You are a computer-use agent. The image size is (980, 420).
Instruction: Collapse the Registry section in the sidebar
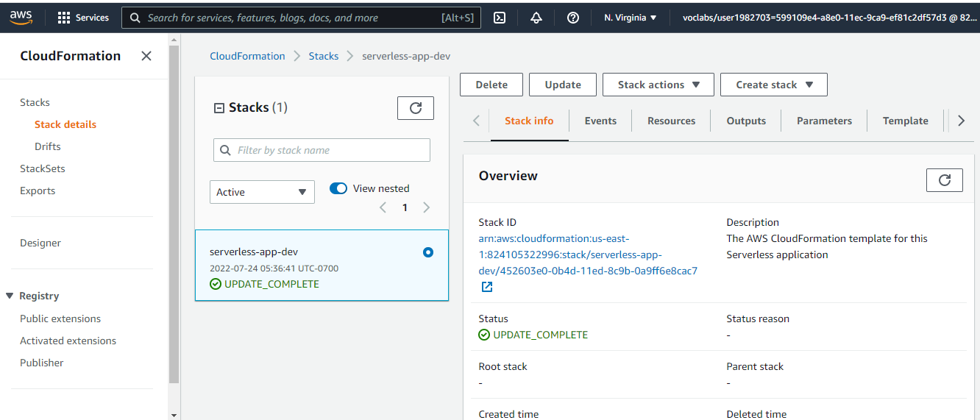[10, 296]
